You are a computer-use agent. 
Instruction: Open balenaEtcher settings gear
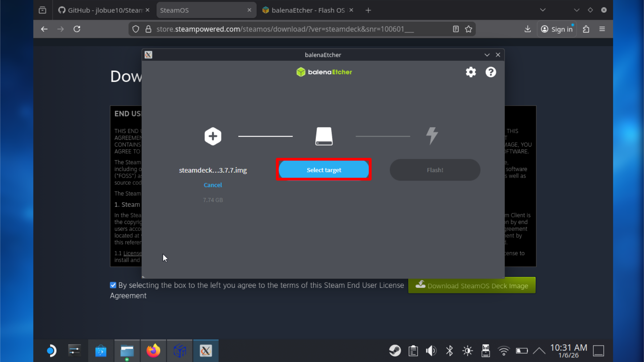coord(471,72)
